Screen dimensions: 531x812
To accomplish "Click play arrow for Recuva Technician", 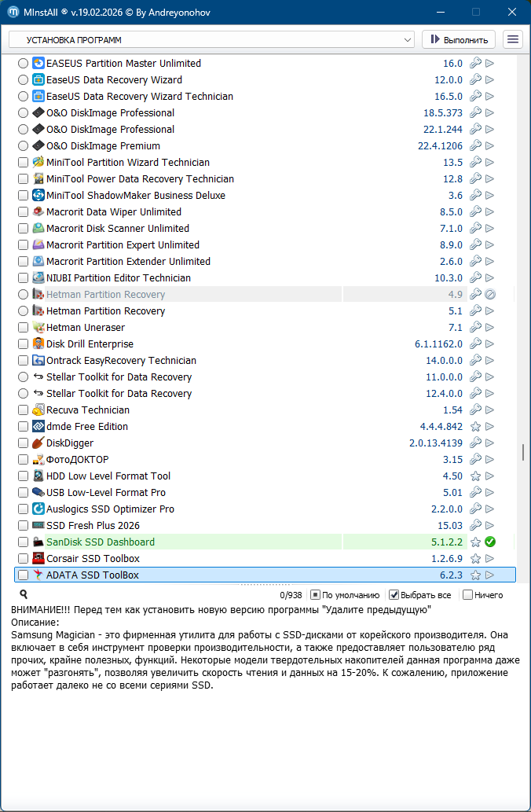I will (x=490, y=410).
